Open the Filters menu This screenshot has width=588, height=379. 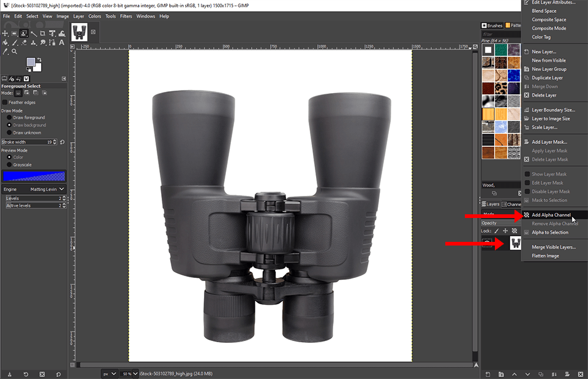(x=126, y=16)
